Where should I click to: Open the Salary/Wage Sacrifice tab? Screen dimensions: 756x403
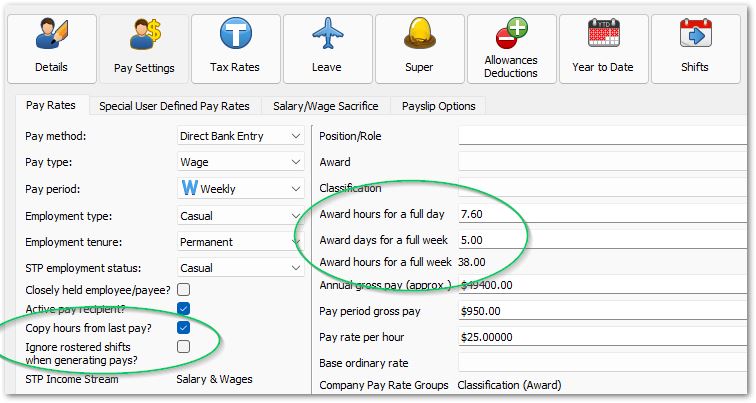point(325,106)
